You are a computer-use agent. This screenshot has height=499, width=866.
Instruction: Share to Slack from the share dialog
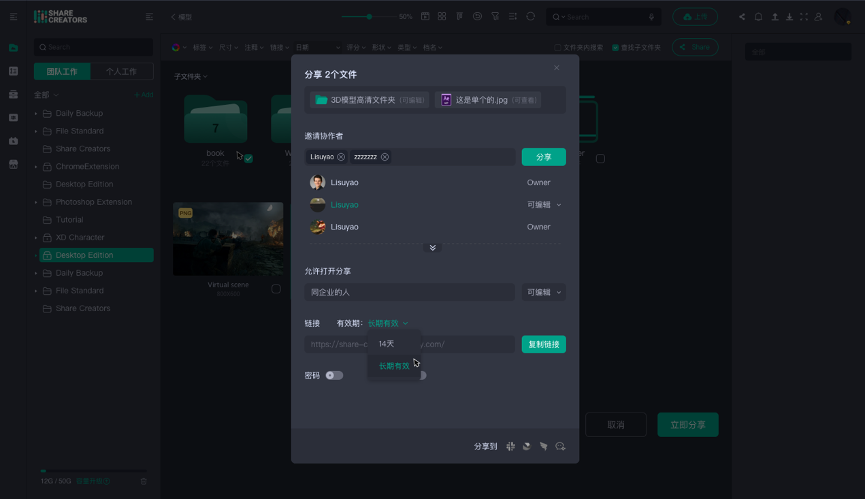[x=510, y=446]
